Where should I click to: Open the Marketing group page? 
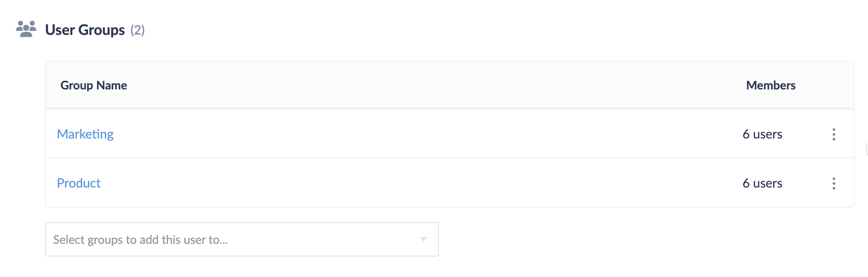85,134
